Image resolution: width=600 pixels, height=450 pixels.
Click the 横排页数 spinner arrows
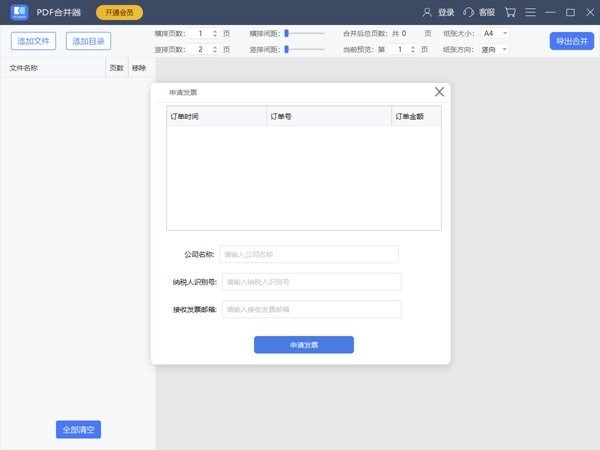click(x=215, y=34)
